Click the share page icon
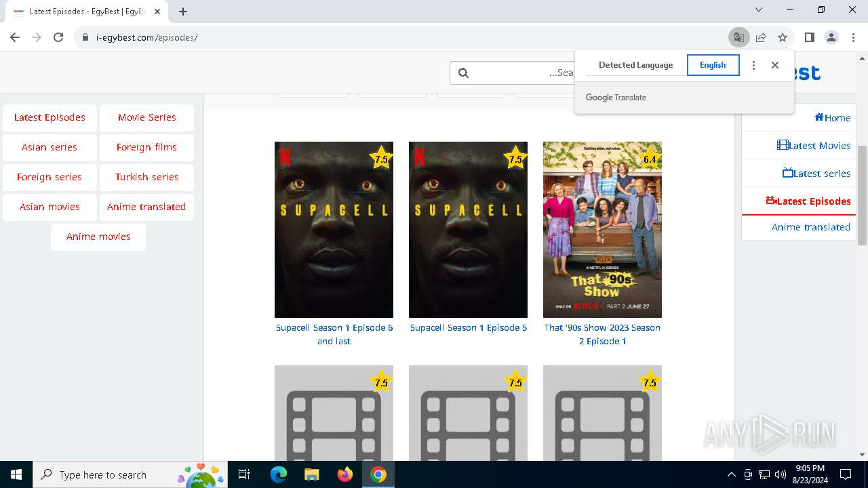Image resolution: width=868 pixels, height=488 pixels. coord(761,37)
